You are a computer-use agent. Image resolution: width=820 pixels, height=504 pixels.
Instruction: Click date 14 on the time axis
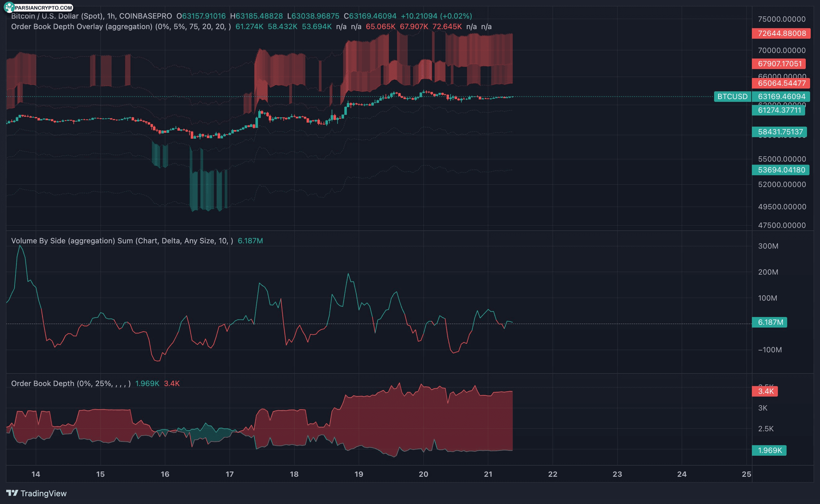tap(36, 474)
